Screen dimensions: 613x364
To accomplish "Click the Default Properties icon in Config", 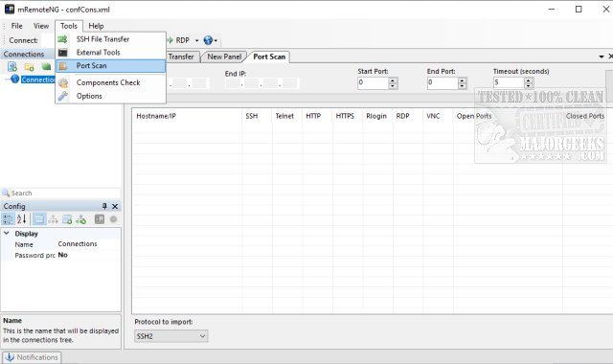I will tap(67, 219).
